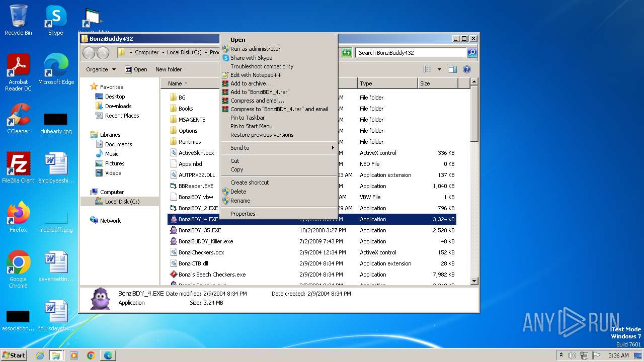Open Google Chrome desktop shortcut
The height and width of the screenshot is (362, 644).
pos(18,269)
